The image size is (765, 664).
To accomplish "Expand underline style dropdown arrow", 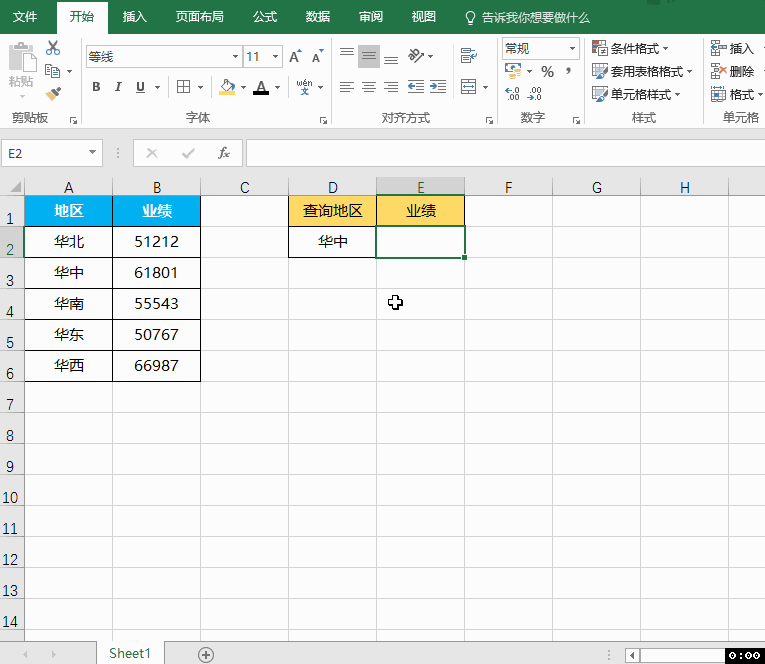I will click(157, 87).
